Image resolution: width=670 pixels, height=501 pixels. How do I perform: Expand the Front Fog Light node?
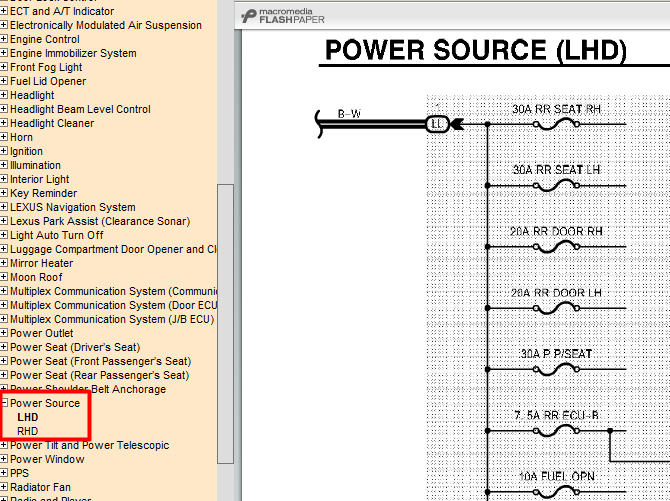click(4, 67)
